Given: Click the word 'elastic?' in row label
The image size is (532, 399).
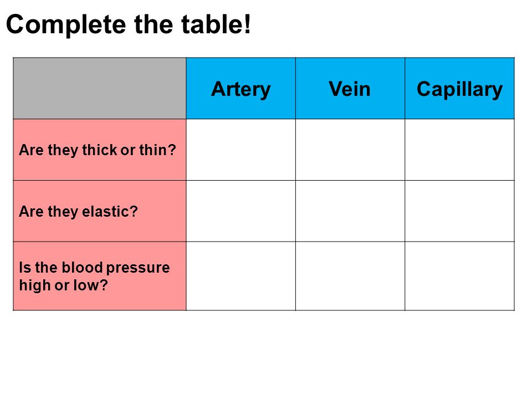Looking at the screenshot, I should (x=110, y=211).
